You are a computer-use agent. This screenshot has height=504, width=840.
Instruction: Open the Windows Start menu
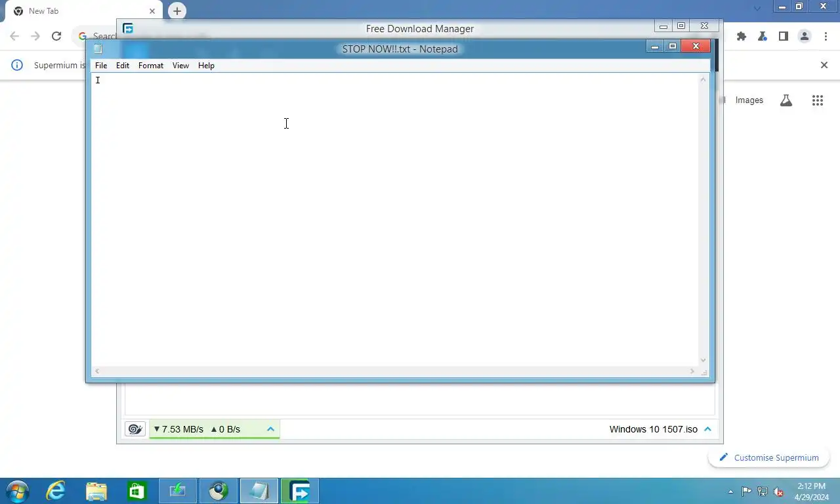18,491
